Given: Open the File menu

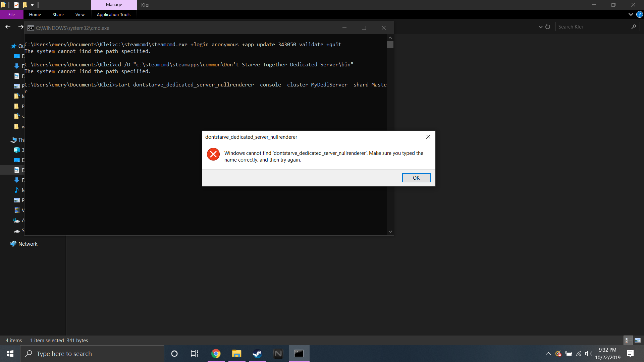Looking at the screenshot, I should pos(11,15).
